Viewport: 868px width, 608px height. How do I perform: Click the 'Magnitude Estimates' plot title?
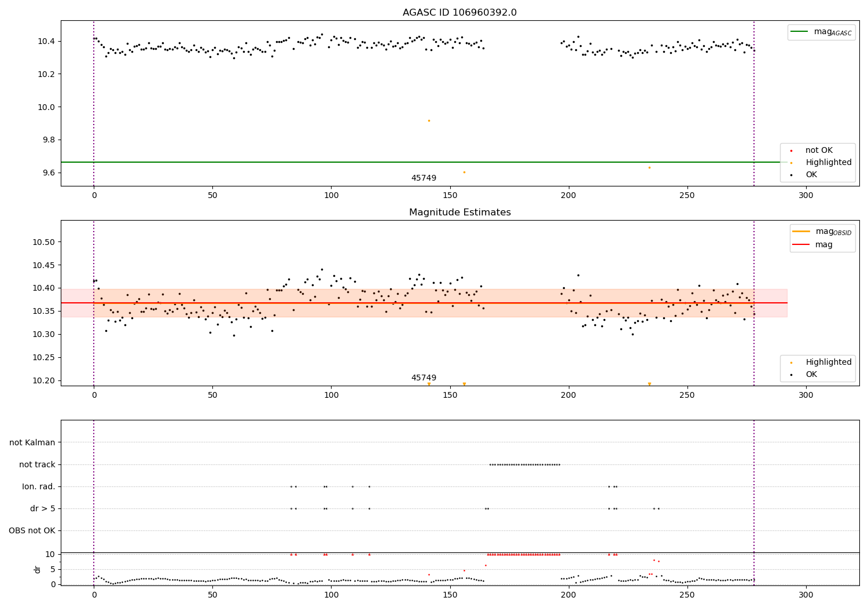click(459, 213)
